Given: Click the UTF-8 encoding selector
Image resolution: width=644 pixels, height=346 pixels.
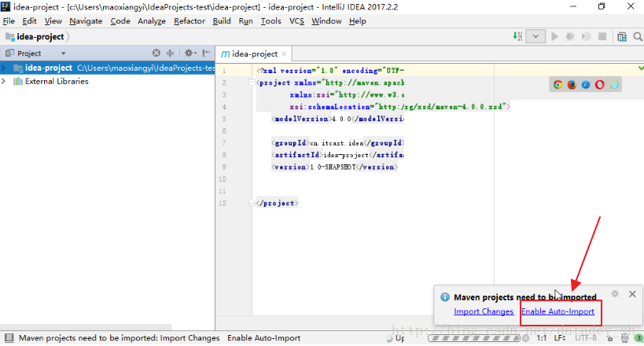Looking at the screenshot, I should [x=586, y=338].
